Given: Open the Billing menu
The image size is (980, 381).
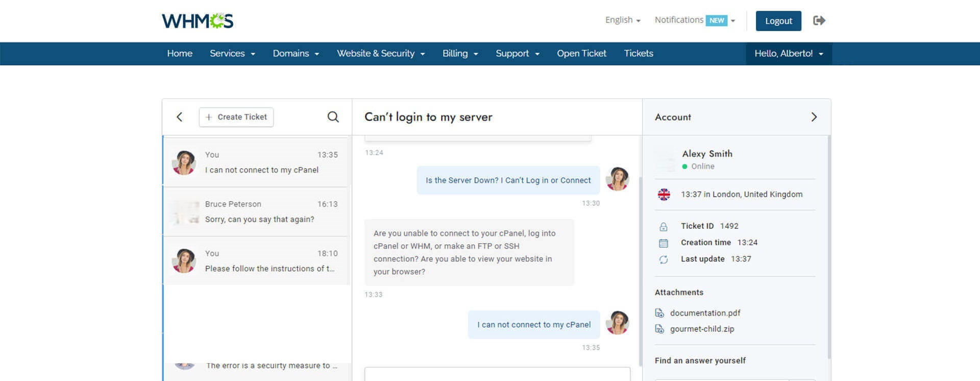Looking at the screenshot, I should (x=460, y=54).
